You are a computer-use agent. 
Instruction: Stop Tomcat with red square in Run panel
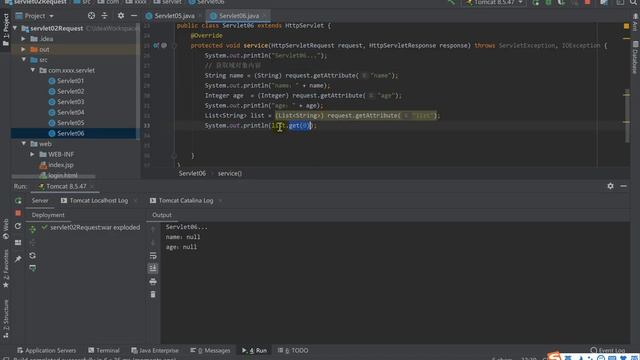tap(18, 213)
